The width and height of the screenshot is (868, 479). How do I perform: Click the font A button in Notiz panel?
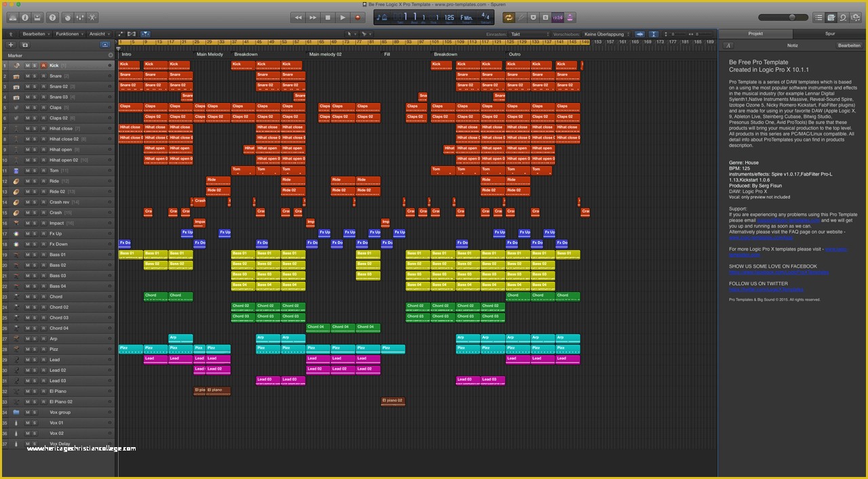[x=728, y=45]
